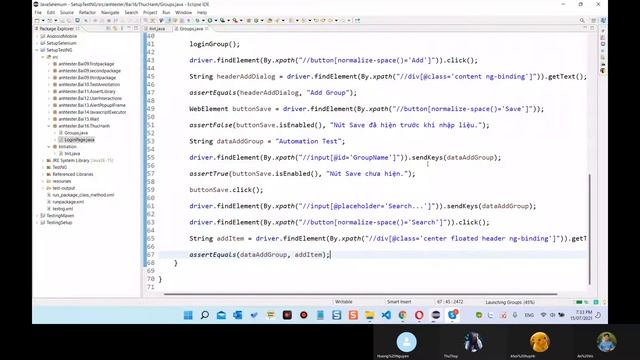
Task: Click the Debug bug icon in toolbar
Action: pos(198,20)
